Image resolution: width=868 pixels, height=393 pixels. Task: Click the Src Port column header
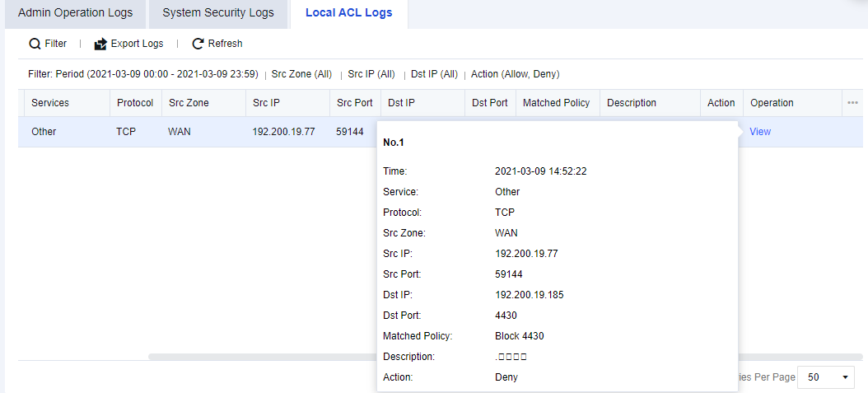click(354, 103)
